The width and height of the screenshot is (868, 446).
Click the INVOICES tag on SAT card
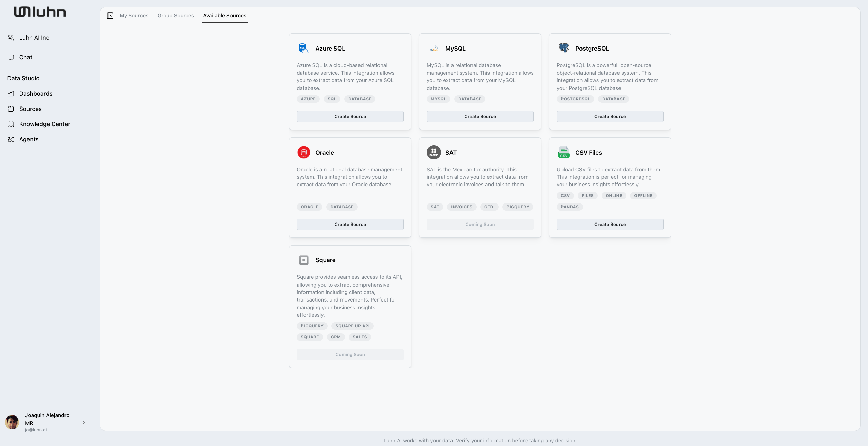pos(462,207)
